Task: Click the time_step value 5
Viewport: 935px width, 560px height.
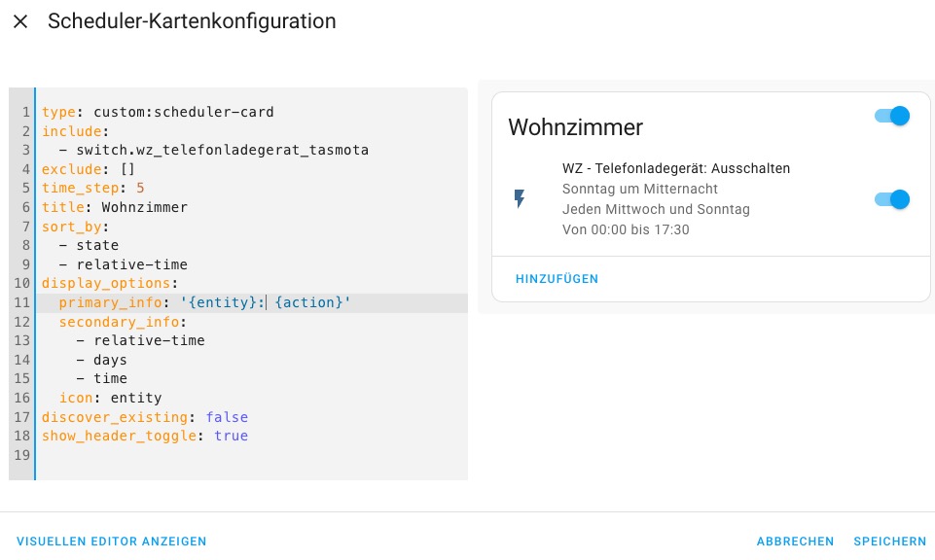Action: tap(140, 189)
